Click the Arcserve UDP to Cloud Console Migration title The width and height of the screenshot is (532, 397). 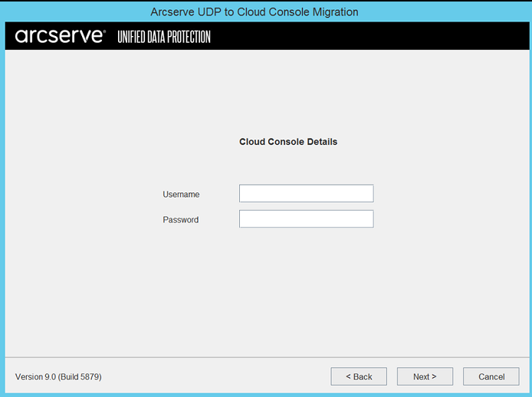pos(255,11)
